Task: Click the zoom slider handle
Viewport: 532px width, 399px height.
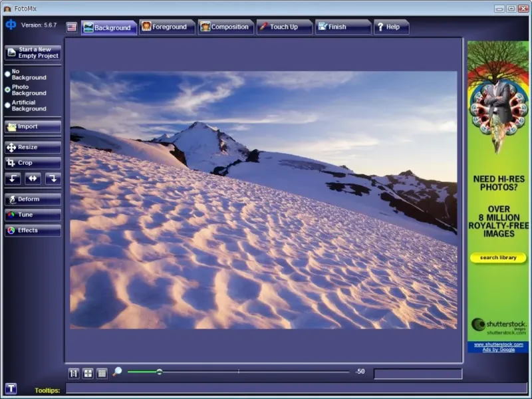Action: (x=160, y=372)
